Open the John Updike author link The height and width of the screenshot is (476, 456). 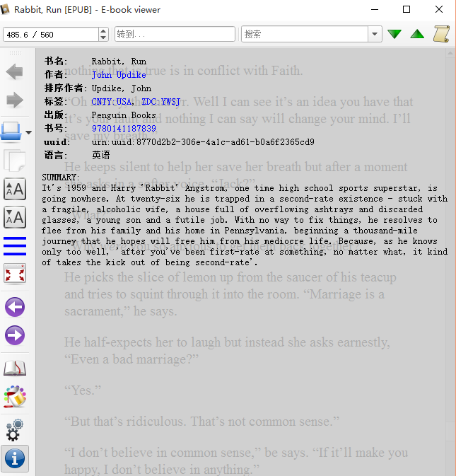pos(119,75)
